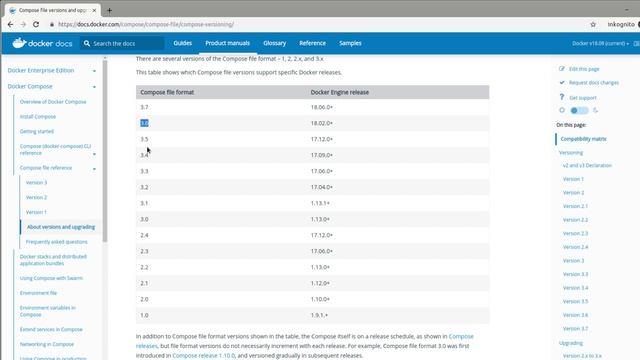The image size is (640, 360).
Task: Reload the page with the refresh icon
Action: [36, 24]
